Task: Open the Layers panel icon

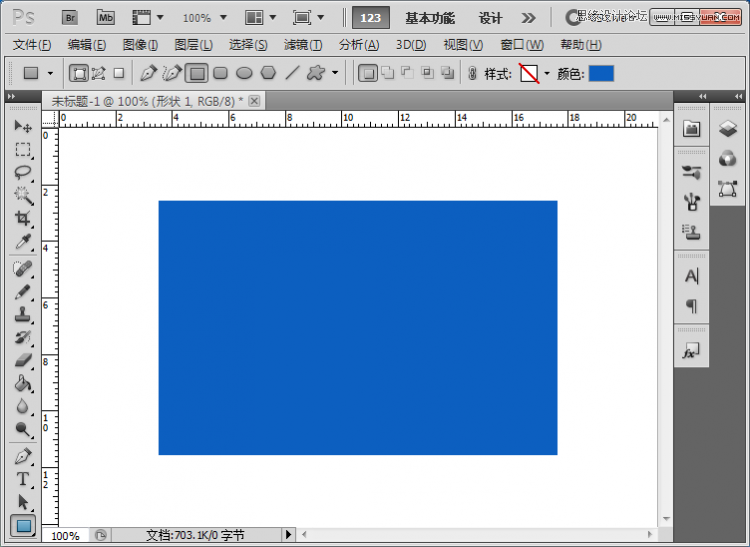Action: 727,128
